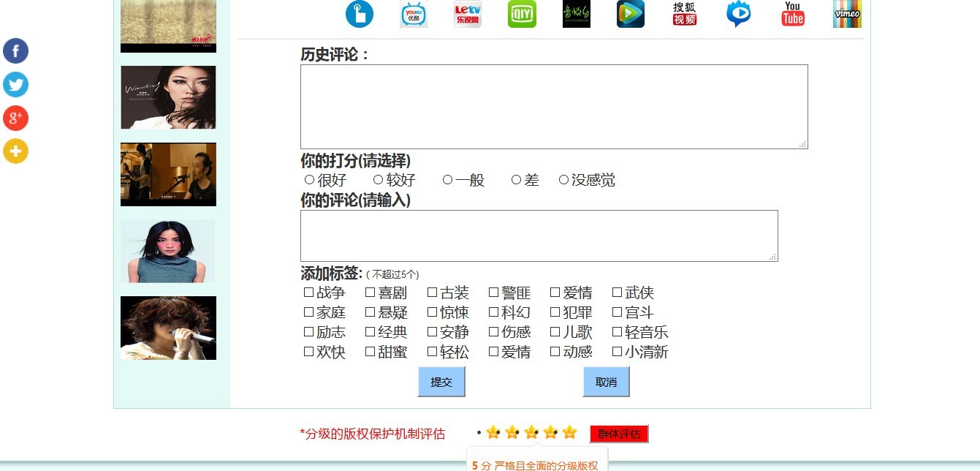
Task: Select the 没感觉 rating option
Action: 563,179
